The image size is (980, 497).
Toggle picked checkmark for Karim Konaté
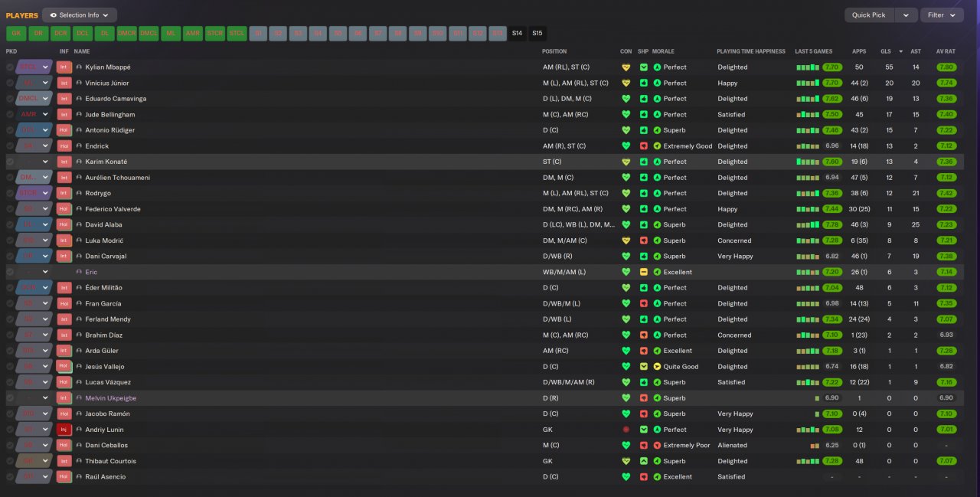(x=10, y=162)
